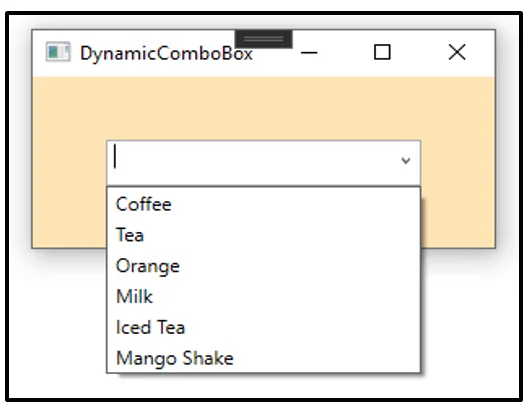Click empty title bar space between maximize and close

[419, 53]
